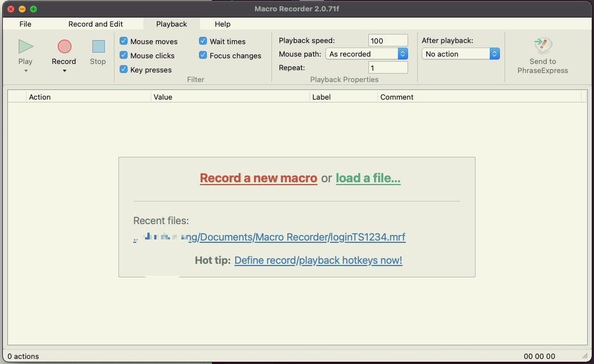Viewport: 594px width, 364px height.
Task: Open recent file loginTS1234.mrf
Action: coord(269,237)
